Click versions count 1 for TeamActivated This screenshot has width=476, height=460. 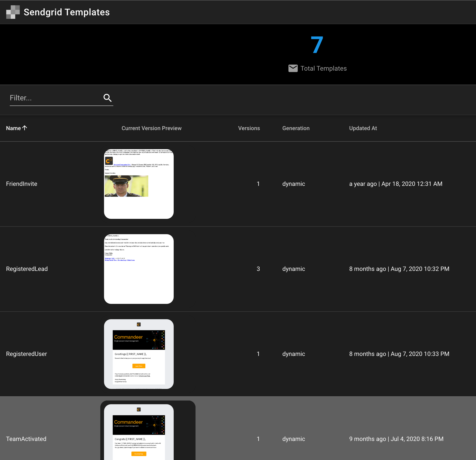point(258,439)
